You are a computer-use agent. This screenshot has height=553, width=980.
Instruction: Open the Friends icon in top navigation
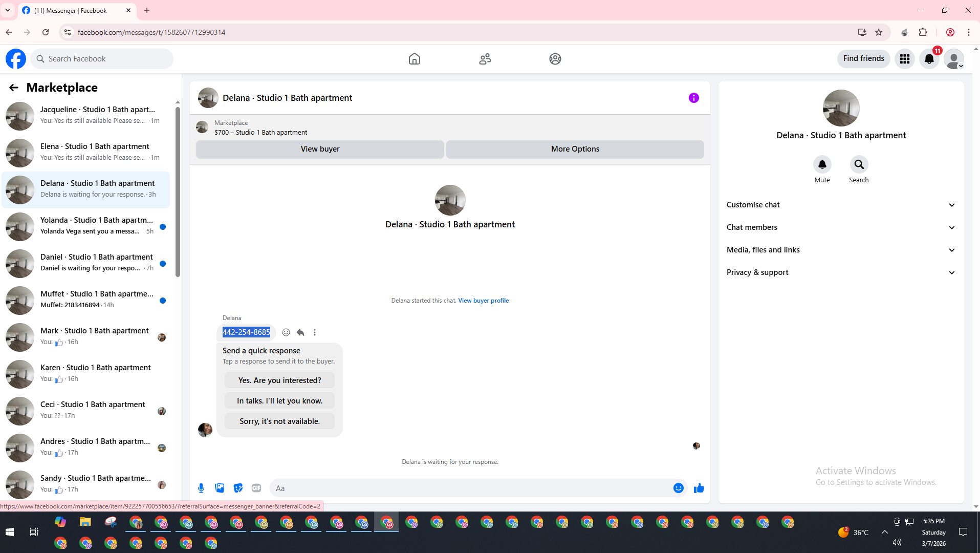click(x=485, y=59)
